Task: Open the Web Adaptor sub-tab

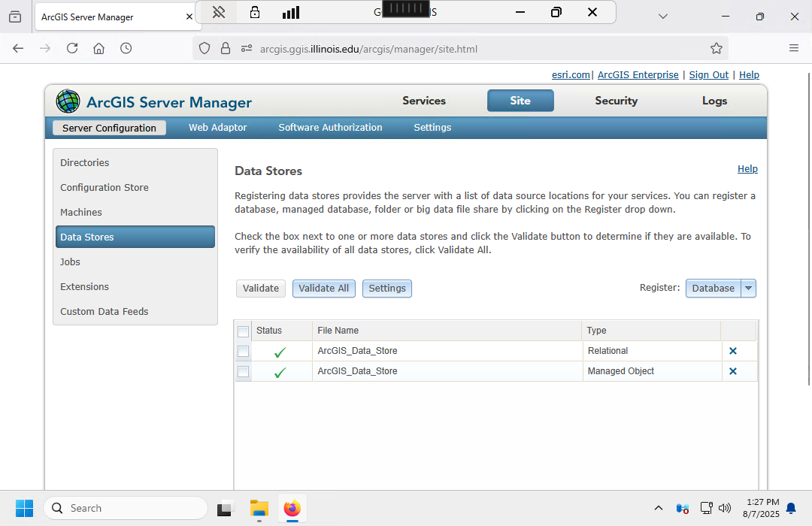Action: [x=217, y=128]
